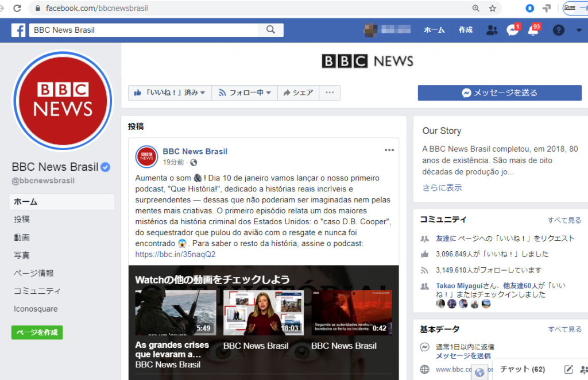
Task: Open the www.bbc.co website link
Action: pyautogui.click(x=454, y=370)
